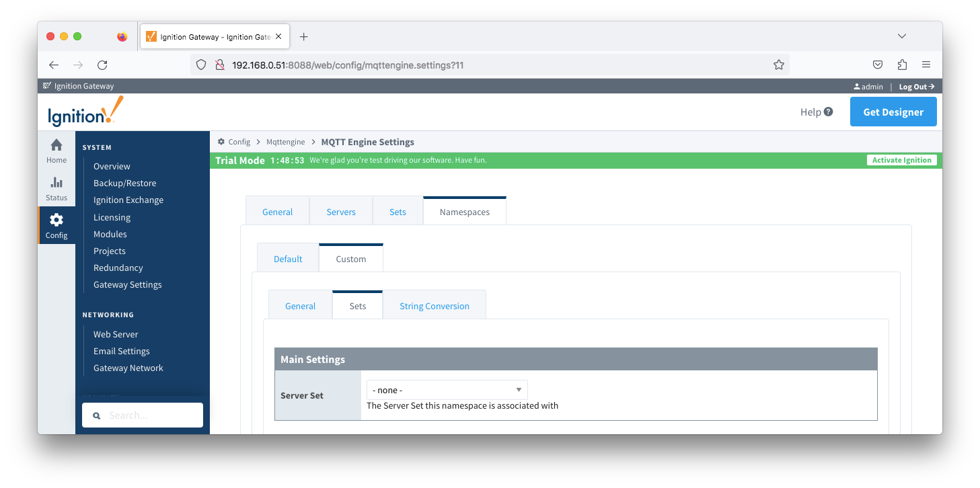Viewport: 980px width, 488px height.
Task: Click the Activate Ignition button
Action: pos(902,160)
